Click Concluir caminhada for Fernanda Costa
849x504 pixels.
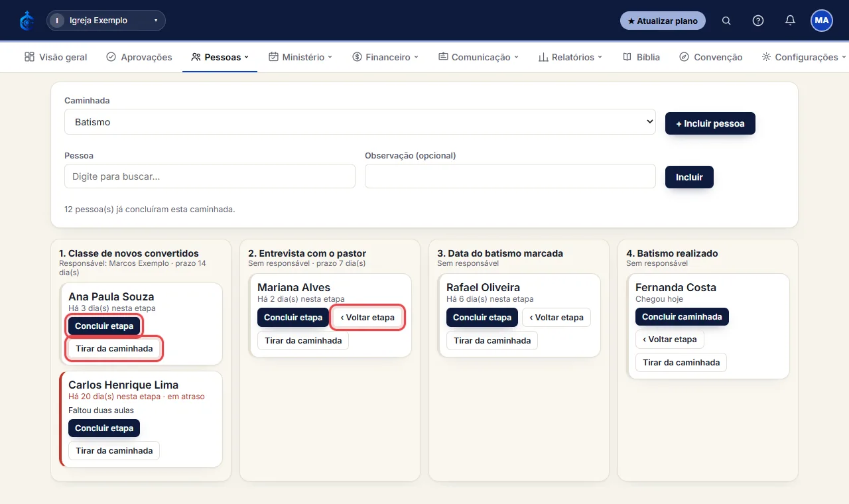coord(682,317)
